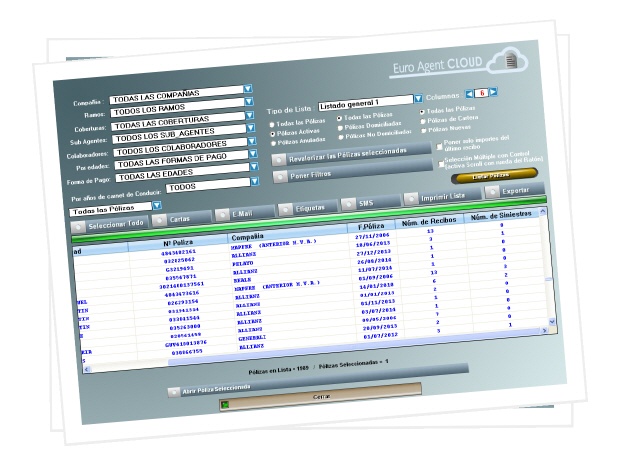Expand the TODAS LAS FORMAS DE PAGO dropdown

pyautogui.click(x=253, y=153)
